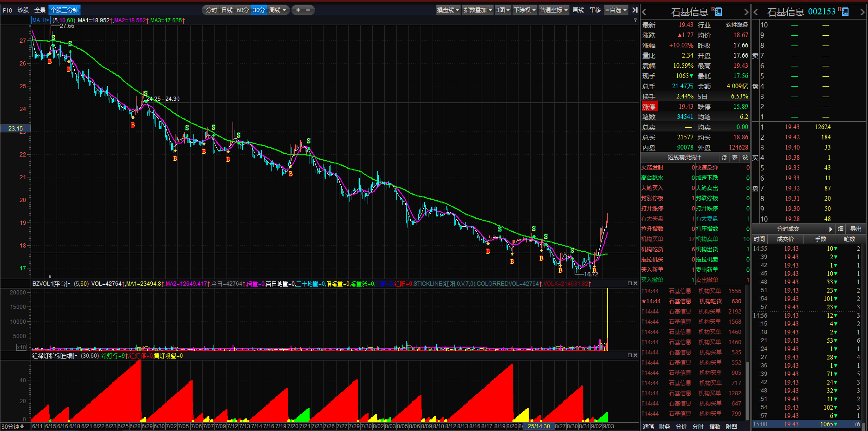Open the 红绿灯指标[自编] indicator dropdown
Screen dimensions: 868x431
tap(55, 356)
